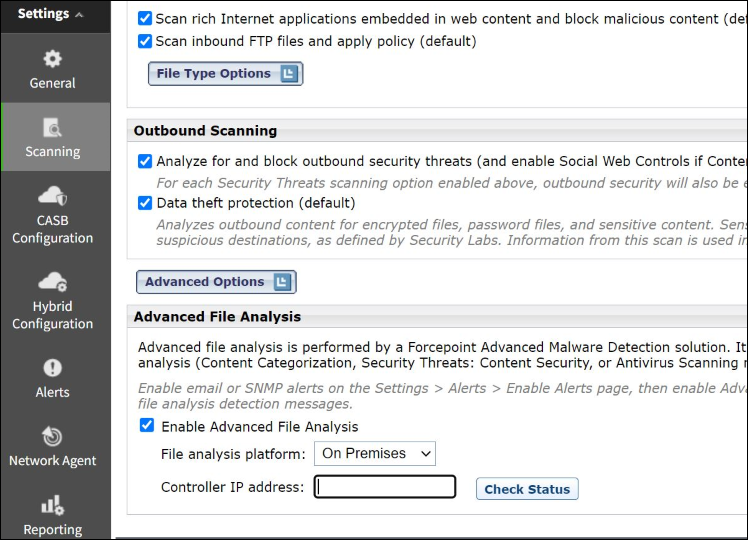Open the Reporting chart icon
This screenshot has height=540, width=748.
(x=52, y=506)
